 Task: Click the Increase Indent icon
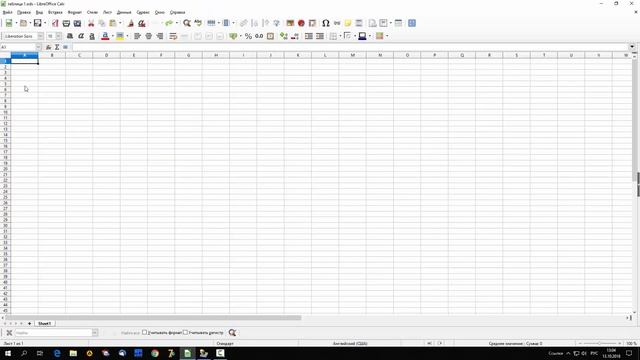[309, 36]
